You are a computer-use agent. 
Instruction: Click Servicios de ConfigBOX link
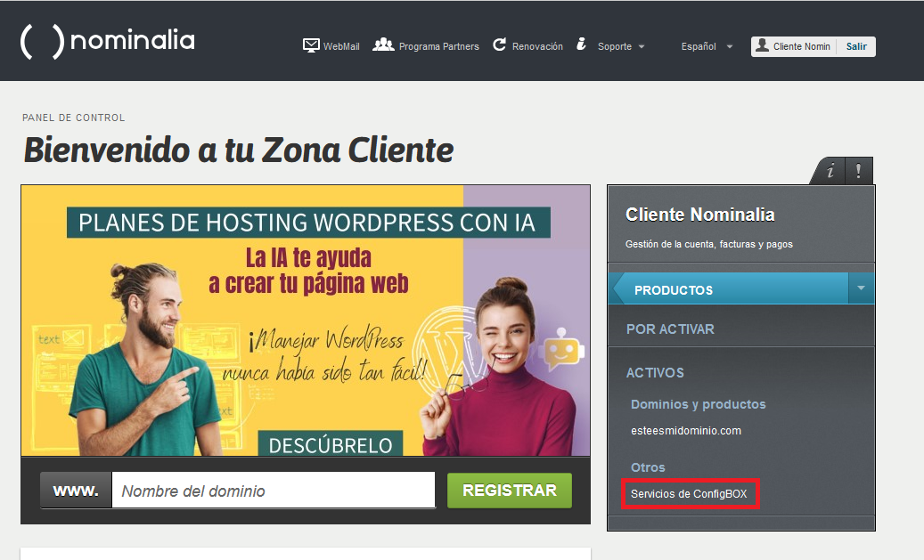pyautogui.click(x=689, y=493)
